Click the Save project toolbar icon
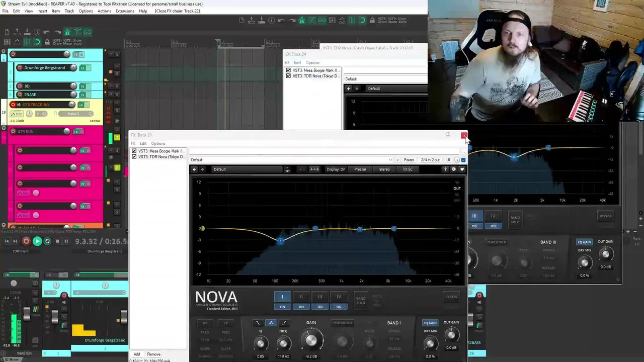 click(27, 32)
